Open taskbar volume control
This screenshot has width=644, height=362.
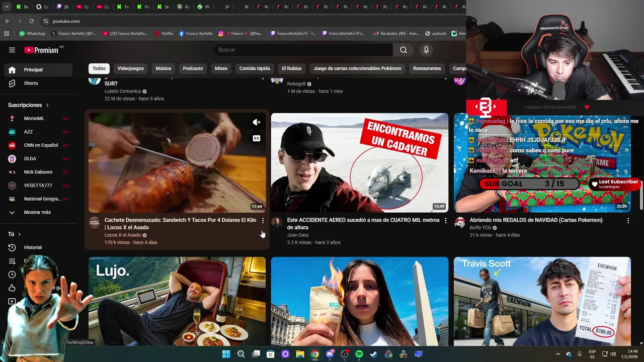tap(613, 354)
